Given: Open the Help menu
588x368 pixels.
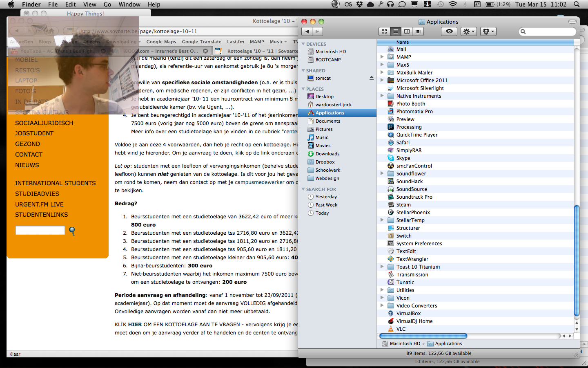Looking at the screenshot, I should pyautogui.click(x=154, y=4).
